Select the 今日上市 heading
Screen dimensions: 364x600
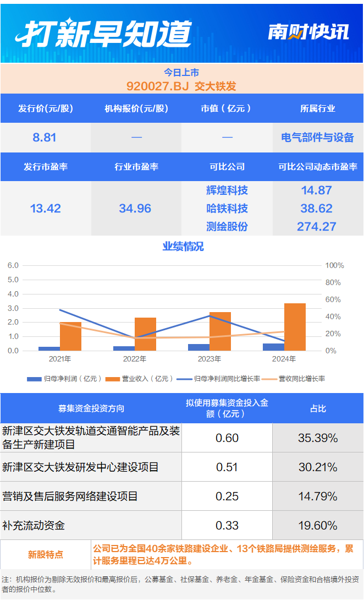click(181, 72)
